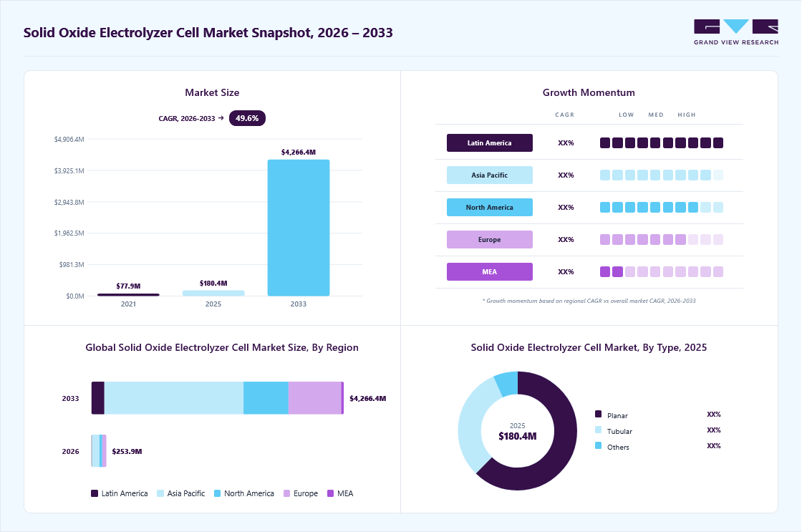Click Europe segment in 2033 bar
802x532 pixels.
[314, 398]
